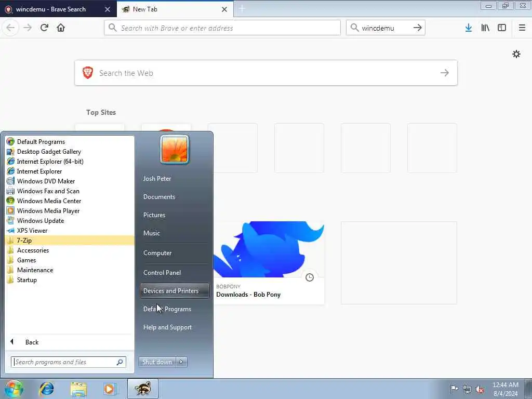Launch Windows Media Player from taskbar

[110, 389]
